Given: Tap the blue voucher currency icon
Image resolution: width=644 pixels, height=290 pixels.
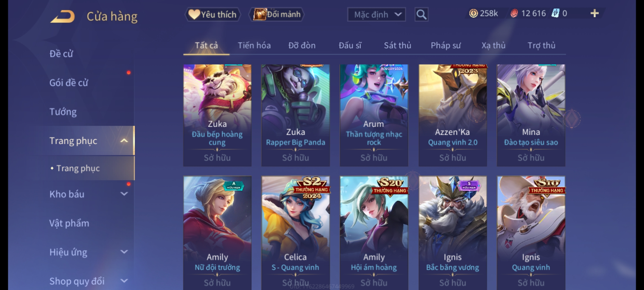Looking at the screenshot, I should 555,13.
